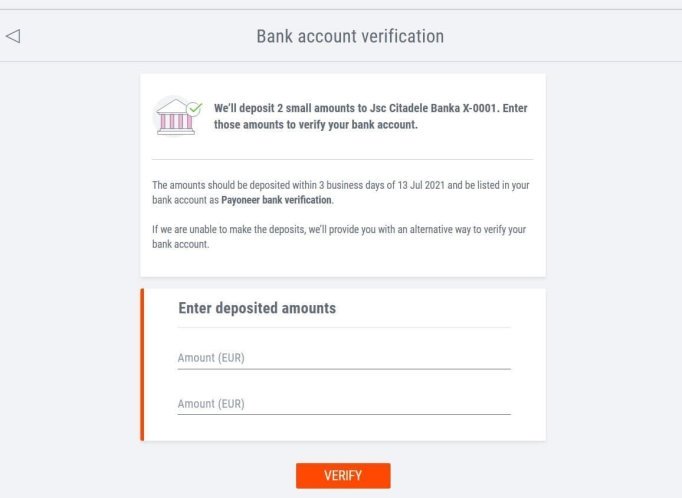
Task: Click the "If we are unable" paragraph start
Action: pos(185,229)
